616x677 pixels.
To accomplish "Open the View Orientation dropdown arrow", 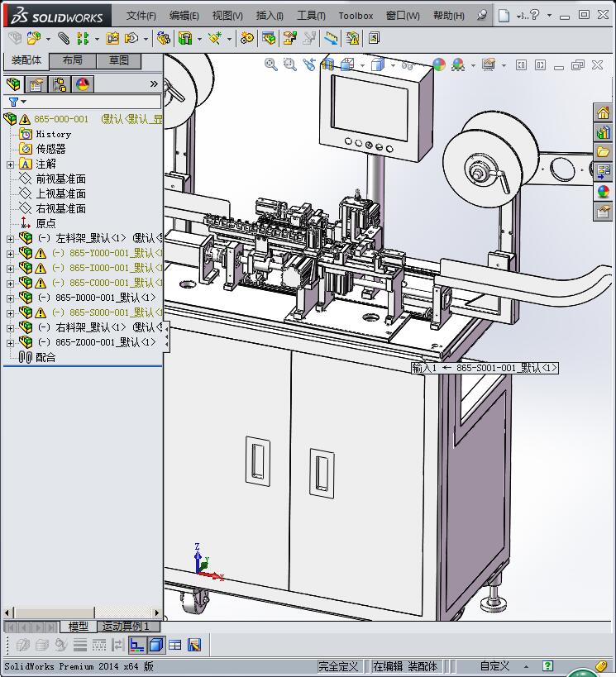I will click(362, 65).
